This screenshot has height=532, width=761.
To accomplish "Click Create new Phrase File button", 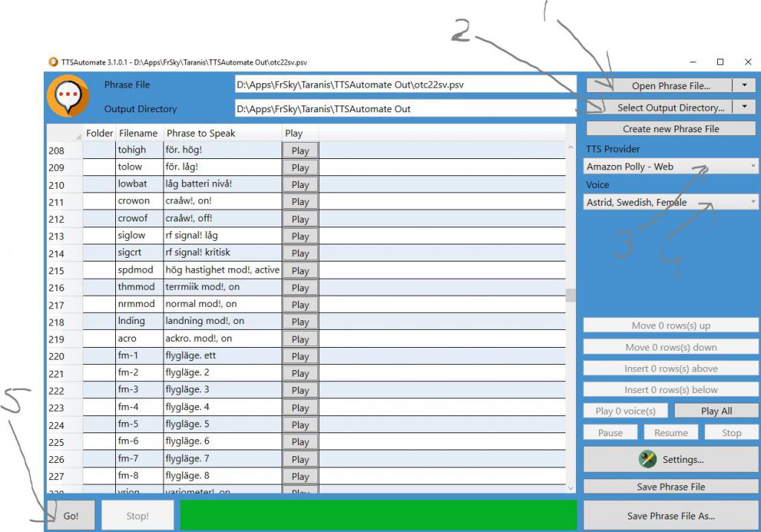I will 670,129.
